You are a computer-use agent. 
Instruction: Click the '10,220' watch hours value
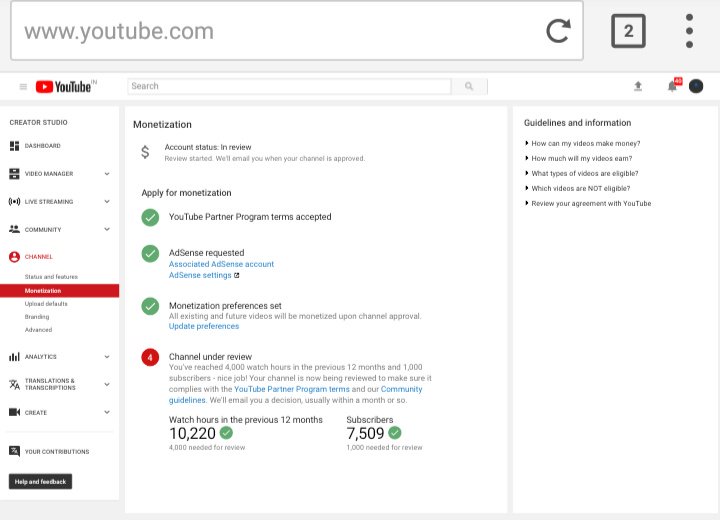(192, 433)
